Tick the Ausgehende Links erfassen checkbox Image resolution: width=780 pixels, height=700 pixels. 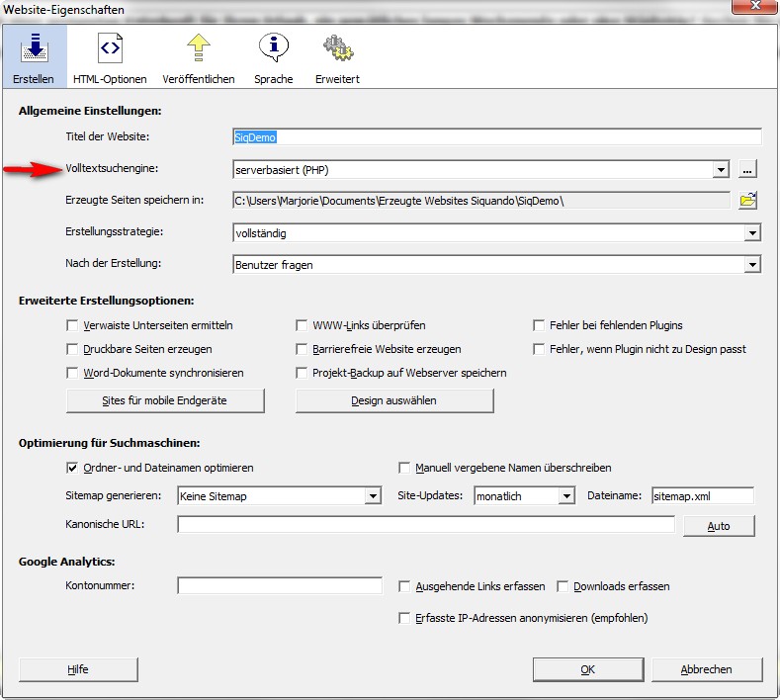(404, 586)
